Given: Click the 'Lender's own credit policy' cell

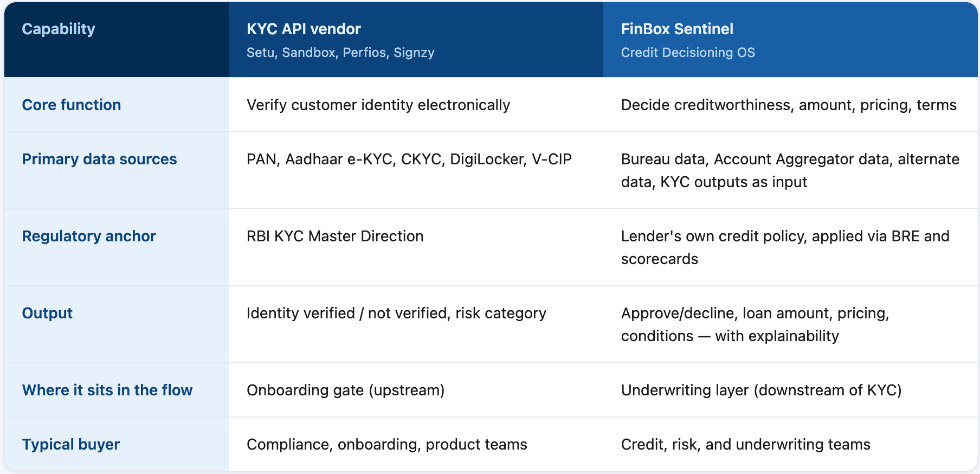Looking at the screenshot, I should 785,247.
